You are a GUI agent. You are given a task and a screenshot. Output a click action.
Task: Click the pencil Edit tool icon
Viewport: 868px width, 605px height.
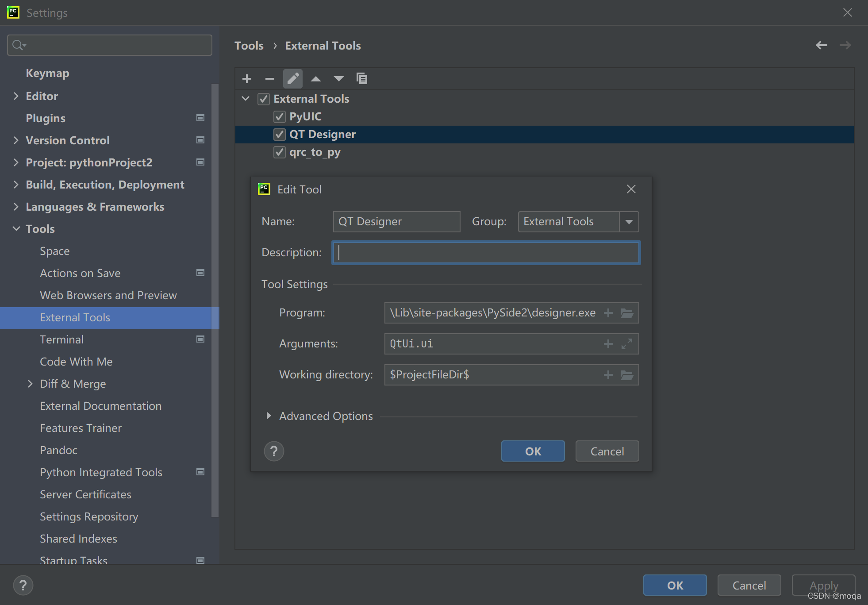293,79
